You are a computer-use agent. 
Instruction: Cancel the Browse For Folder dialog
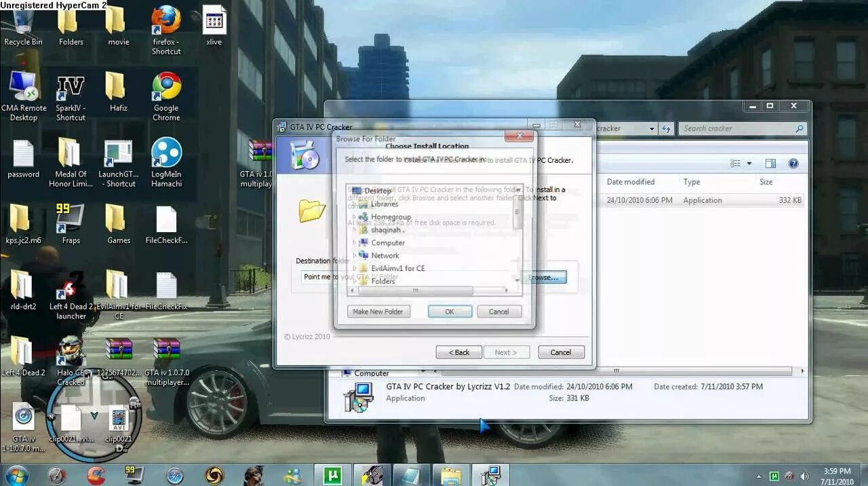[498, 312]
